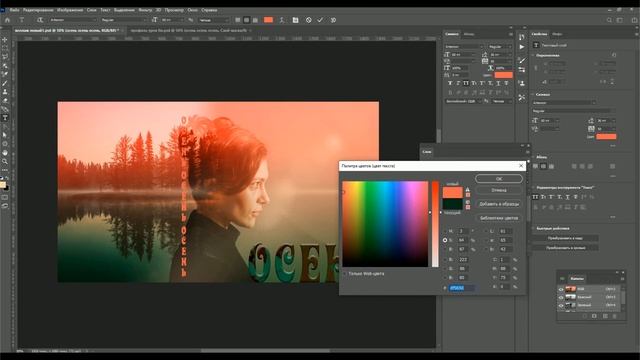Select the Horizontal Type tool
This screenshot has width=640, height=360.
click(x=5, y=118)
